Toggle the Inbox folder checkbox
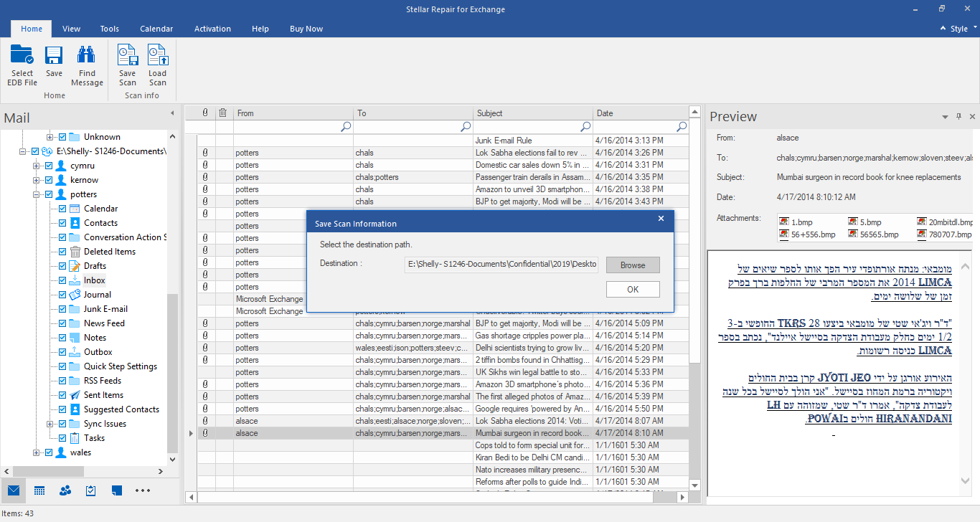 [x=62, y=280]
